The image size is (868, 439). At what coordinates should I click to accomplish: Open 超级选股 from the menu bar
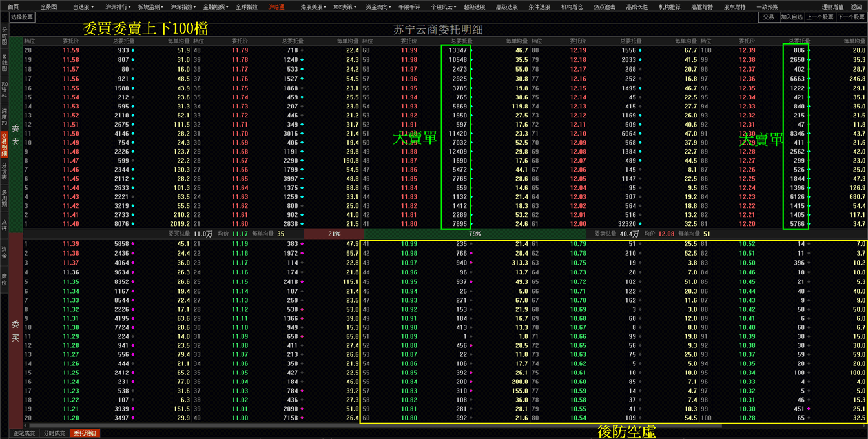(x=474, y=6)
